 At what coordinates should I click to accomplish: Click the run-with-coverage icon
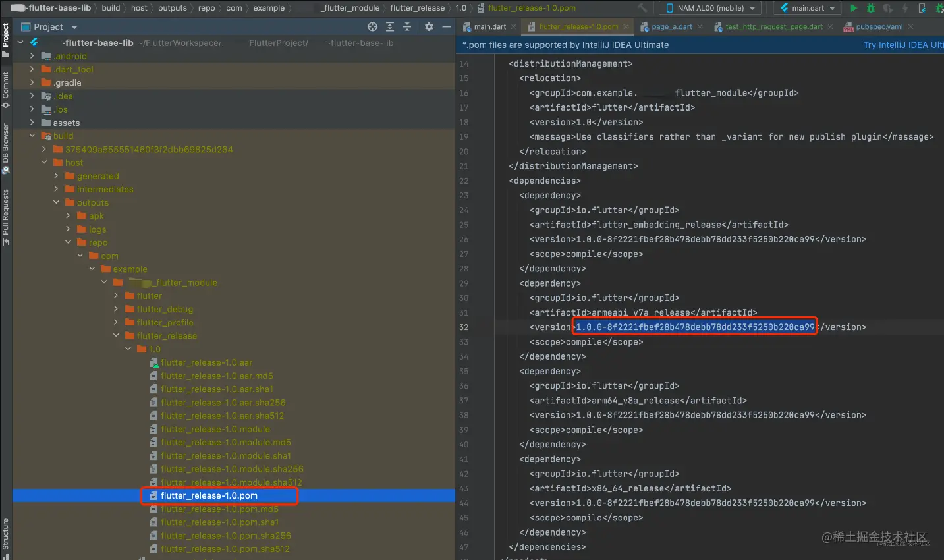pyautogui.click(x=888, y=8)
